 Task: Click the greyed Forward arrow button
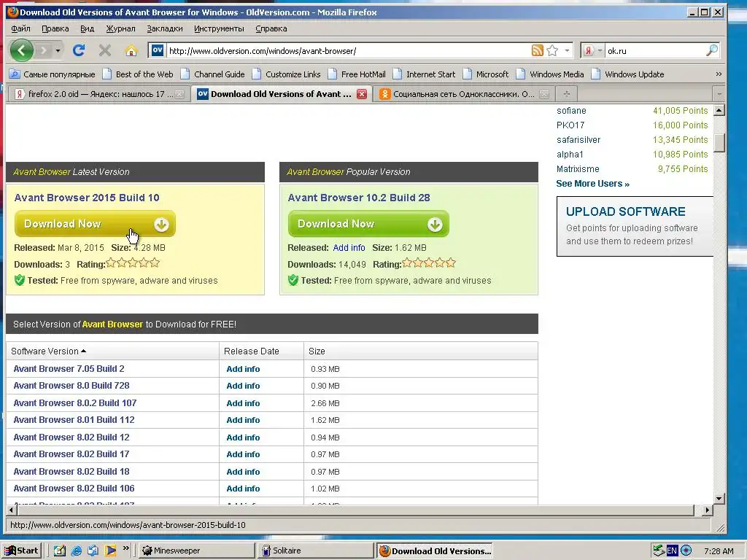43,50
